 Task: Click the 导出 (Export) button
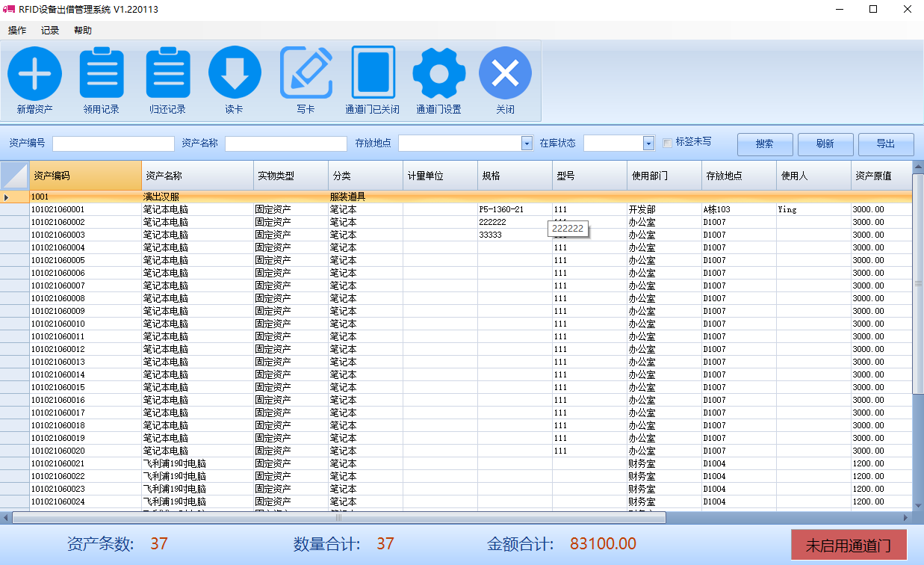coord(886,143)
